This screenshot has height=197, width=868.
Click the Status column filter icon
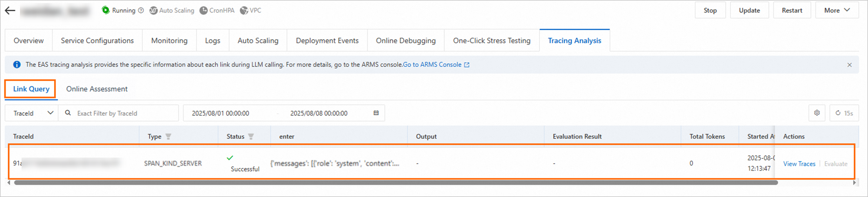[x=251, y=136]
